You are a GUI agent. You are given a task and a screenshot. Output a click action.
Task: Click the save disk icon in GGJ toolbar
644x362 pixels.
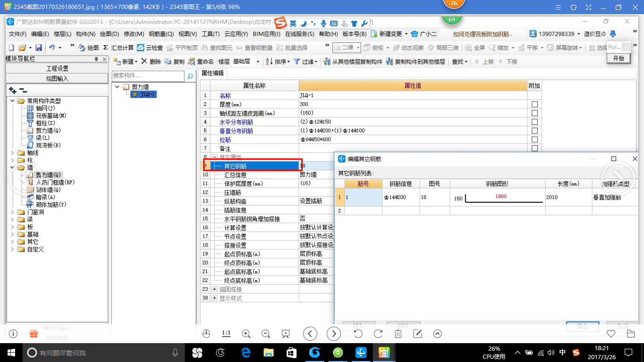point(39,48)
